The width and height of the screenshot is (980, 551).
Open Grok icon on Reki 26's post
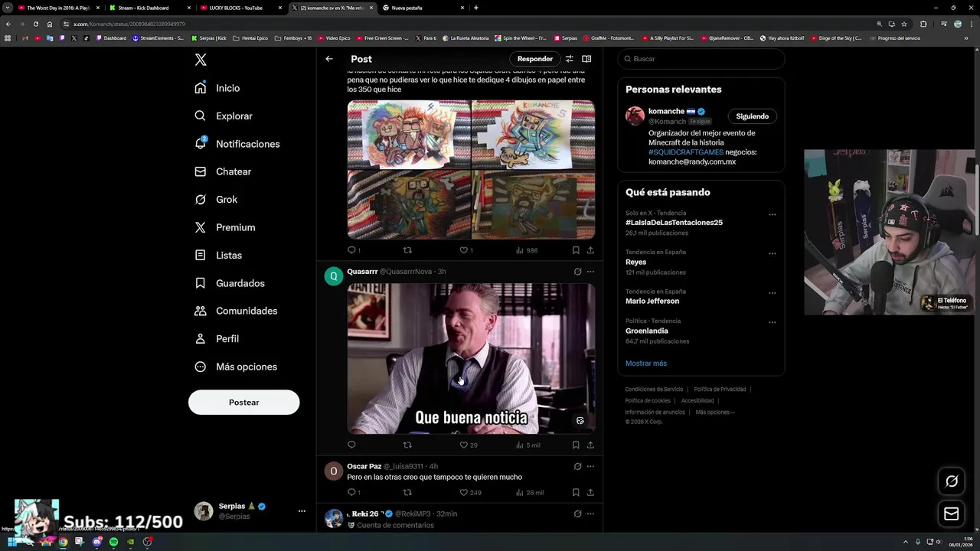(577, 514)
